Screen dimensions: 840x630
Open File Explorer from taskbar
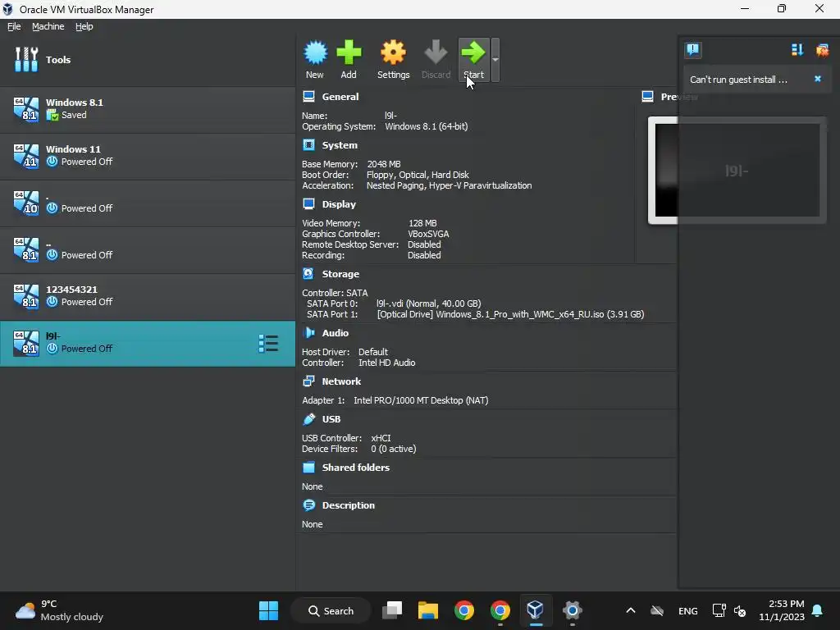point(428,610)
